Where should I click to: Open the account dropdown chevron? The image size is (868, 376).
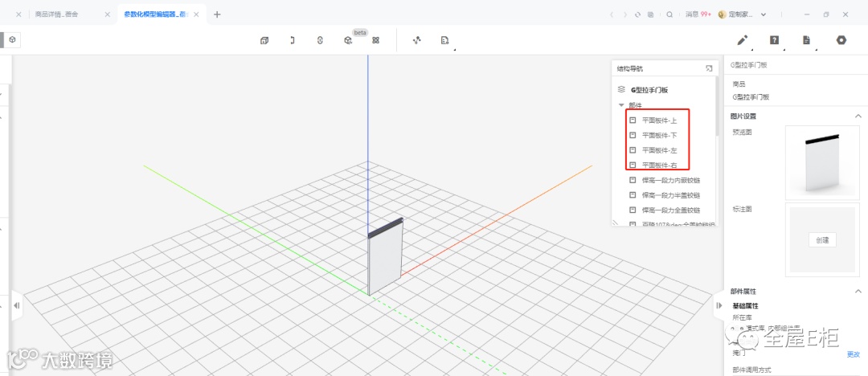pos(764,15)
